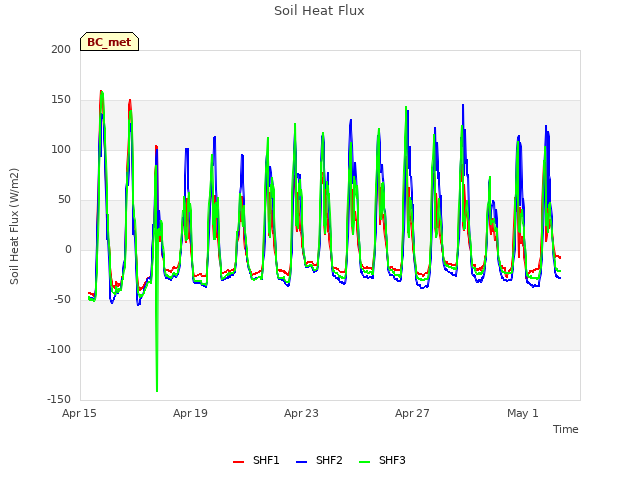Click the blue SHF2 legend color marker
The image size is (640, 480).
tap(301, 462)
